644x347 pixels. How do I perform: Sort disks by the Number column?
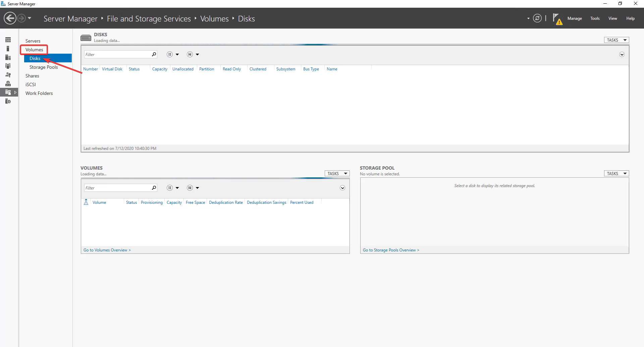click(91, 69)
